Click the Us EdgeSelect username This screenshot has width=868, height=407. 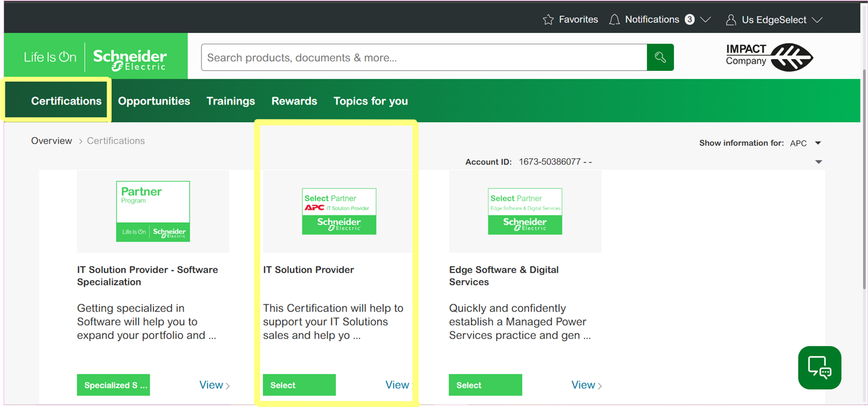pos(774,20)
